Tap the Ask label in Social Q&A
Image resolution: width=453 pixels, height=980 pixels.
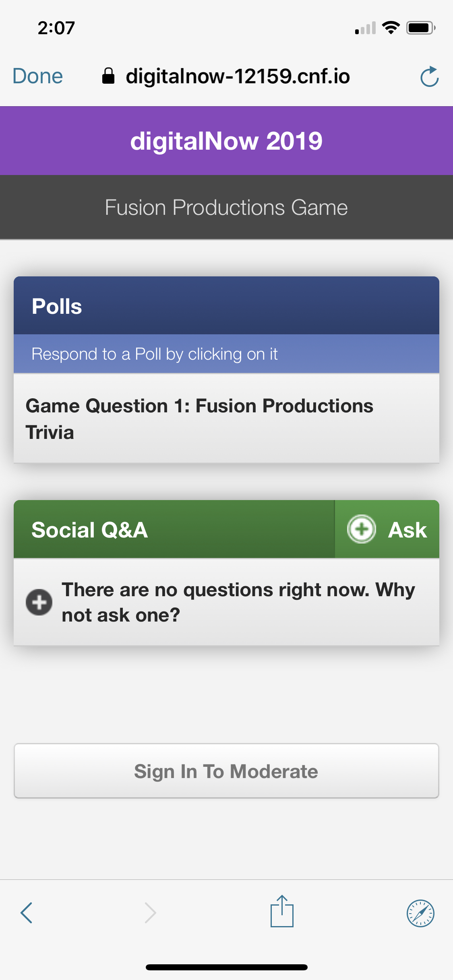(407, 530)
